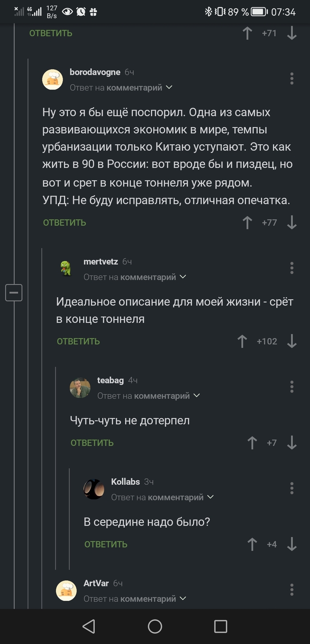Open three-dot menu on Kollabs comment
This screenshot has height=644, width=310.
click(292, 488)
